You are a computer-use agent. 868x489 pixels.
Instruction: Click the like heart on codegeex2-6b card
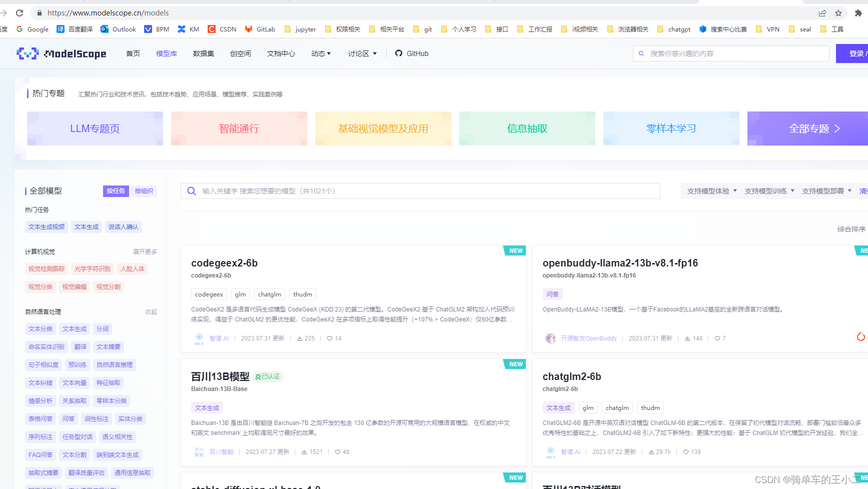click(330, 338)
